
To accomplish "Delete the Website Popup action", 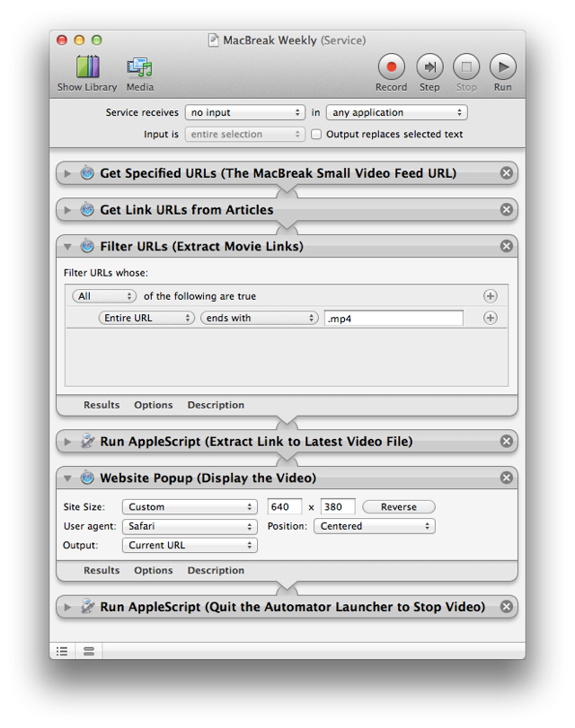I will (x=507, y=478).
